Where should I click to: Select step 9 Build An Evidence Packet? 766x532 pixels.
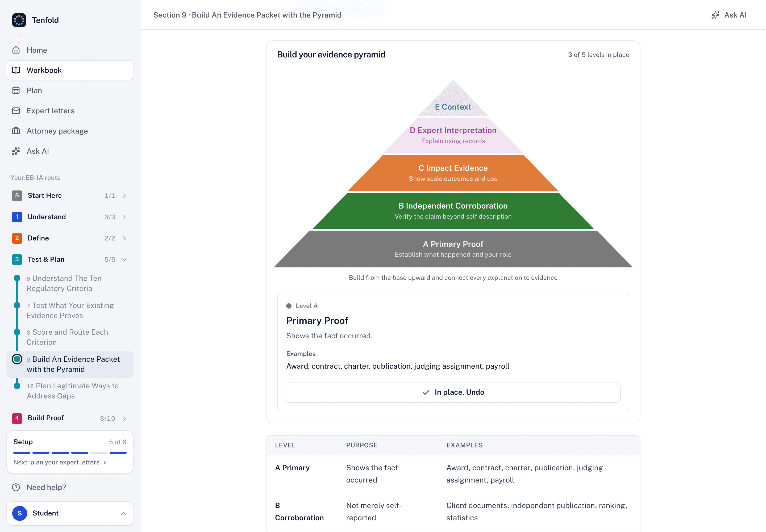[x=70, y=364]
